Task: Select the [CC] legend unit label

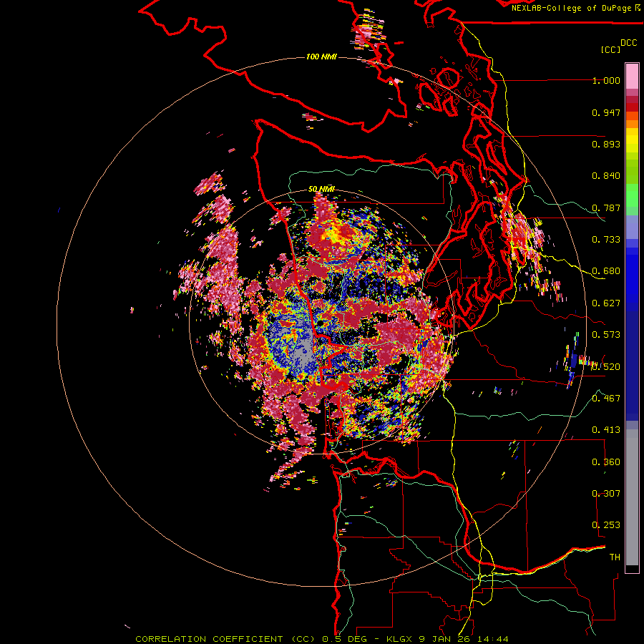Action: click(x=610, y=49)
